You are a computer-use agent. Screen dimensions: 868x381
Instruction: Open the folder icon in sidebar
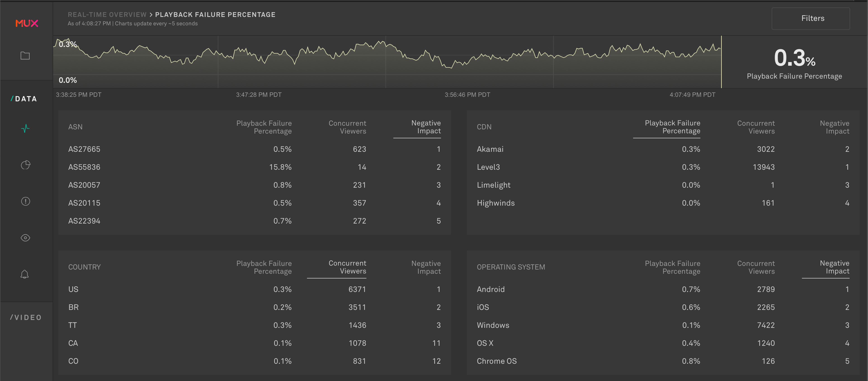pos(25,56)
